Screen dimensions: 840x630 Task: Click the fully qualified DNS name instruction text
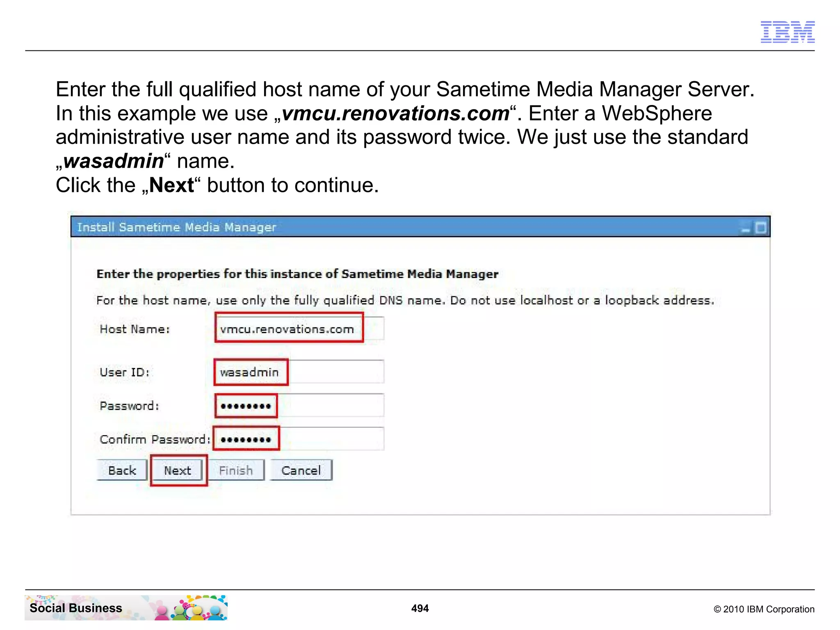pyautogui.click(x=405, y=300)
